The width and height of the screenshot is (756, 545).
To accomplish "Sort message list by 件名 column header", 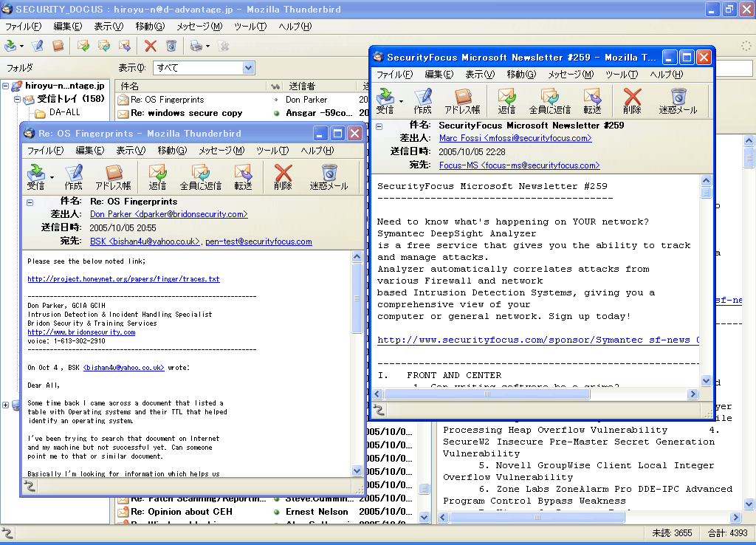I will (191, 86).
